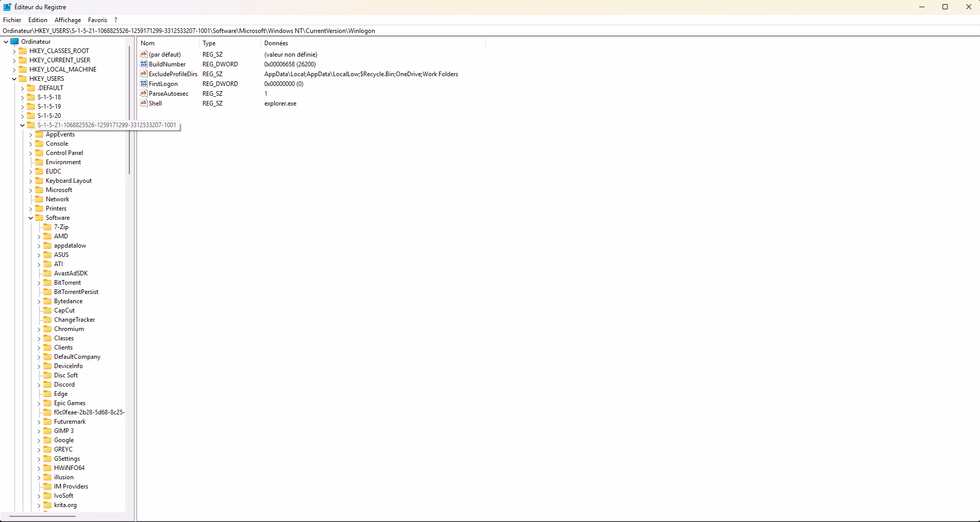Click the FirstLogon DWORD icon
The height and width of the screenshot is (522, 980).
tap(144, 84)
